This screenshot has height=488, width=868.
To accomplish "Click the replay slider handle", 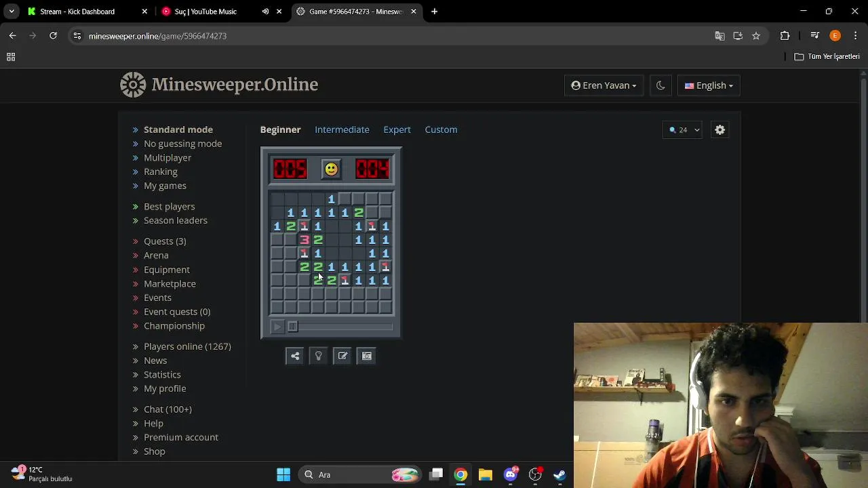I will [292, 327].
